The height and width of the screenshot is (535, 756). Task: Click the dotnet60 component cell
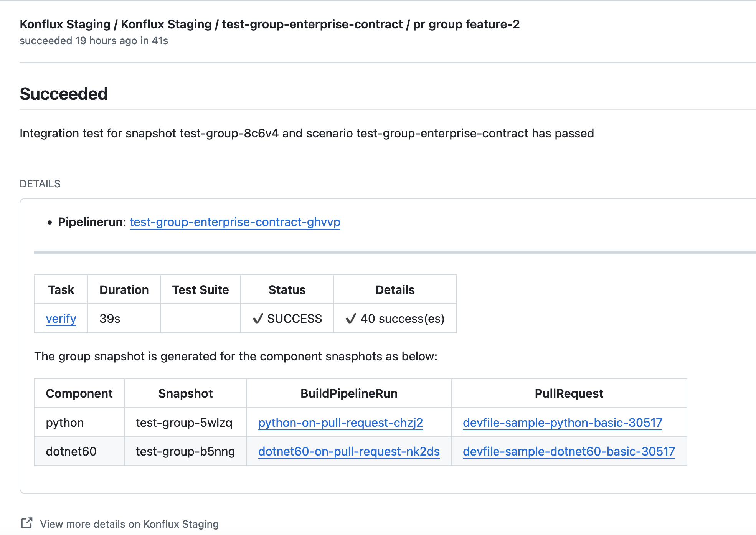pos(71,451)
